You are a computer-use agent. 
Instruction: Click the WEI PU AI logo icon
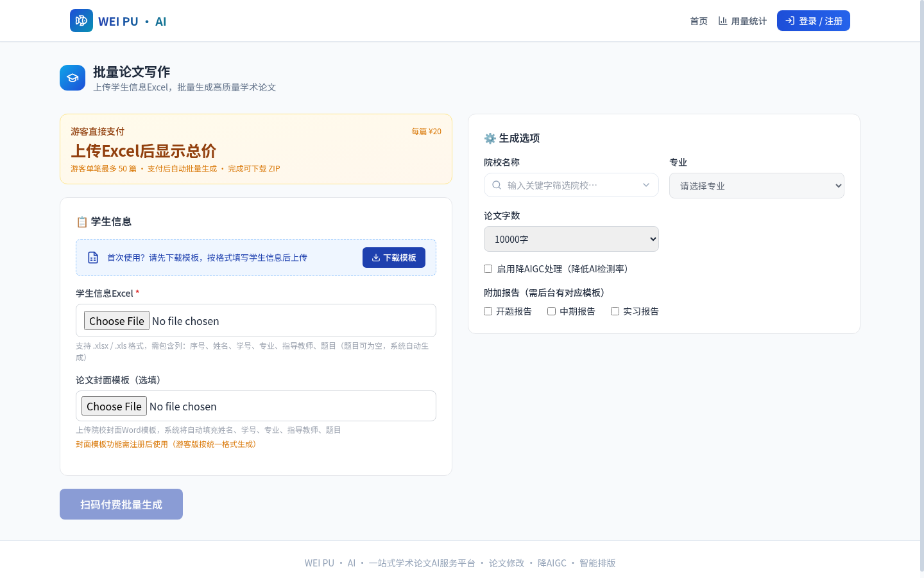click(81, 21)
